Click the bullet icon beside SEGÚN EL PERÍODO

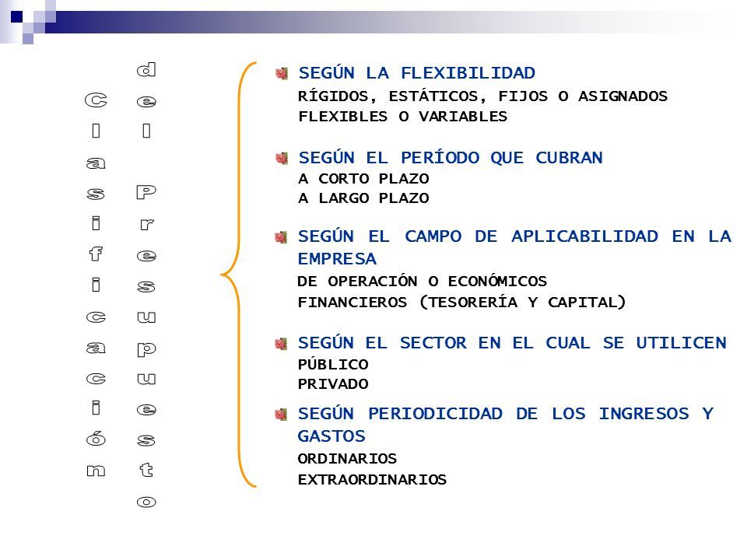click(282, 158)
